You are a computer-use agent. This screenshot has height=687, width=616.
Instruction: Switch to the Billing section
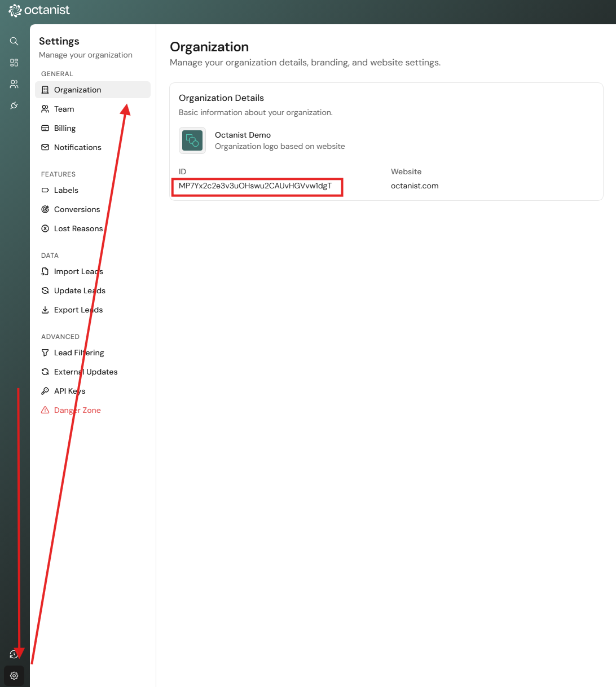(x=64, y=128)
